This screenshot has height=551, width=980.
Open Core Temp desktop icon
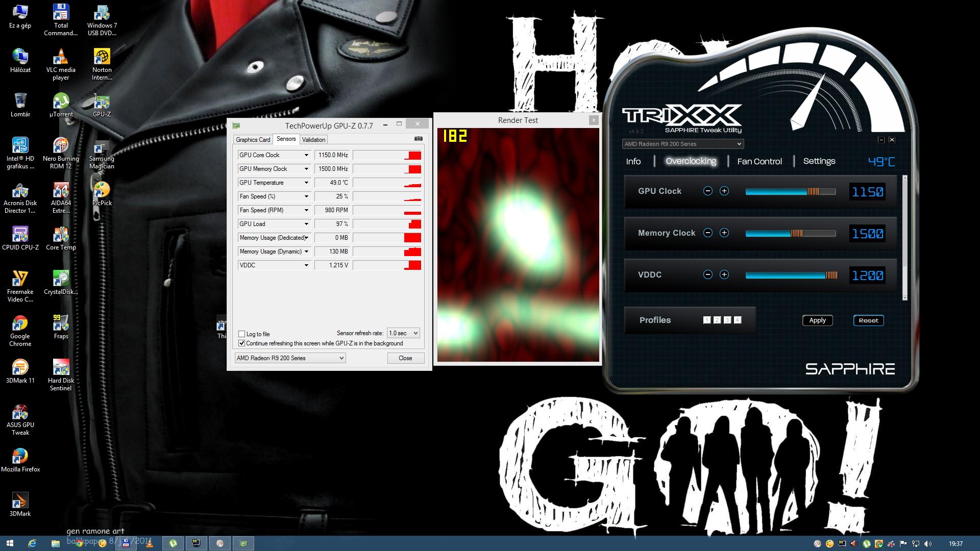pos(61,238)
